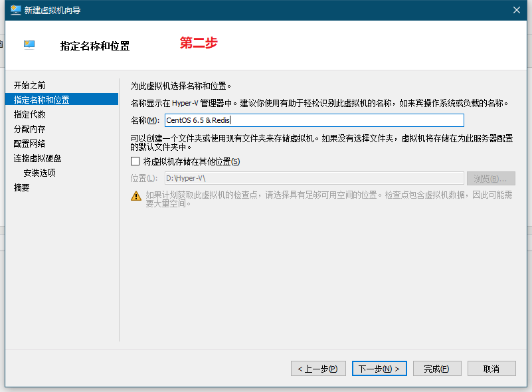The image size is (532, 392).
Task: Click the virtual machine icon beside 指定名称和位置
Action: [29, 45]
